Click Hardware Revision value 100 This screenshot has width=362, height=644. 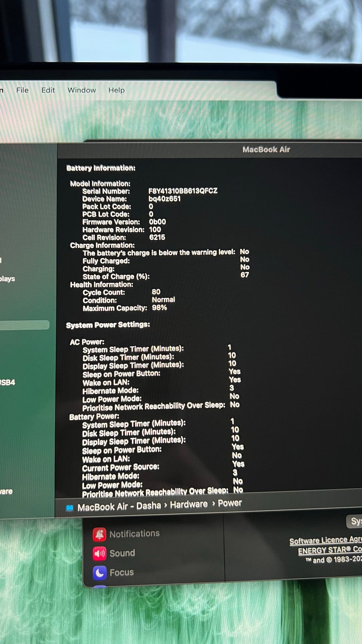pyautogui.click(x=155, y=229)
